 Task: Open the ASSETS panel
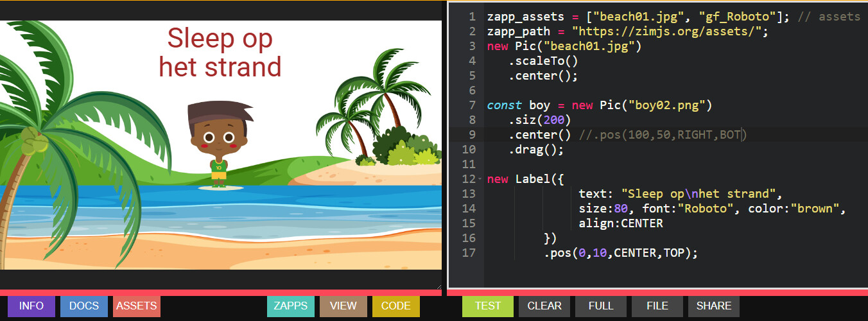(136, 306)
